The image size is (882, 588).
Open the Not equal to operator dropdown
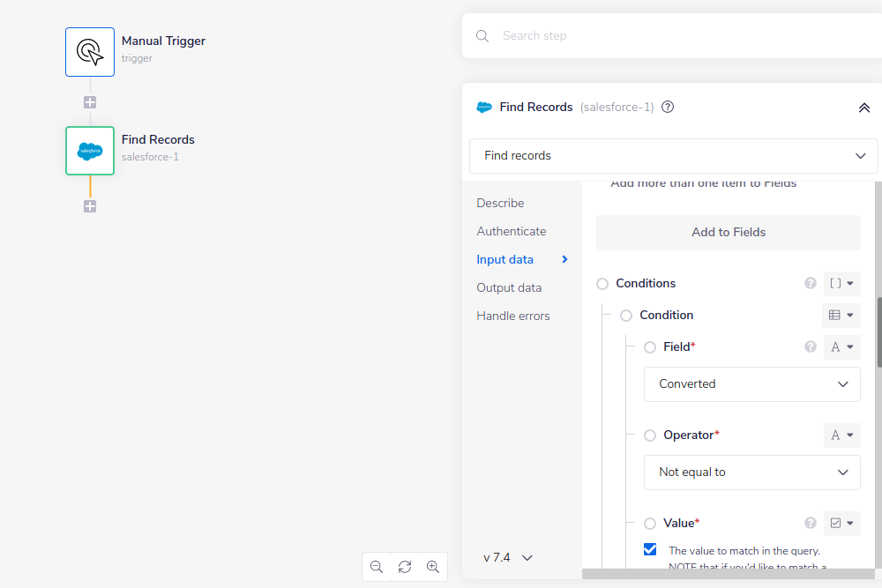(751, 472)
